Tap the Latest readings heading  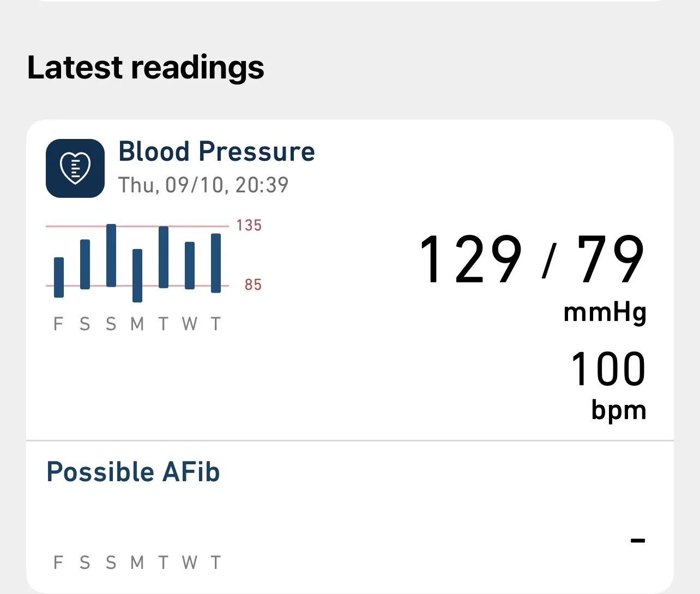pos(146,68)
